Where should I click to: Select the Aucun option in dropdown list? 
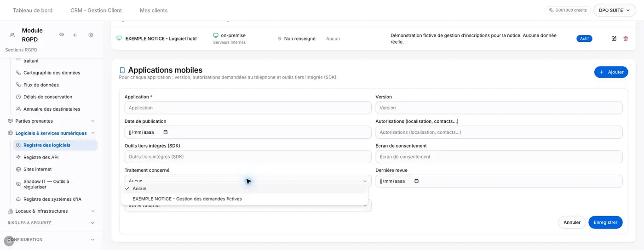(245, 188)
